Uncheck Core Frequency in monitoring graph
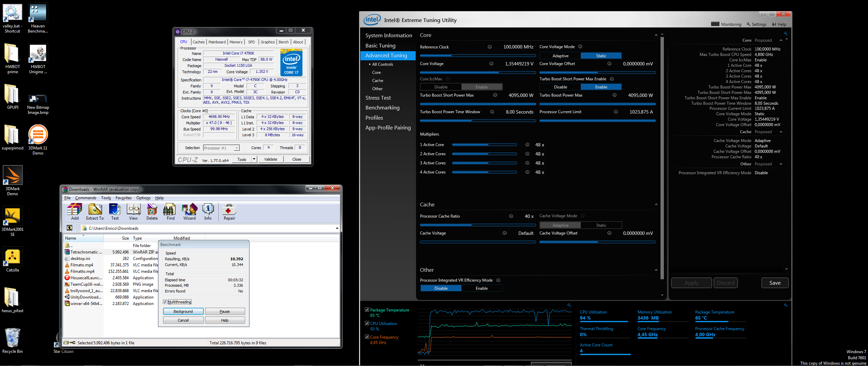 pos(367,337)
